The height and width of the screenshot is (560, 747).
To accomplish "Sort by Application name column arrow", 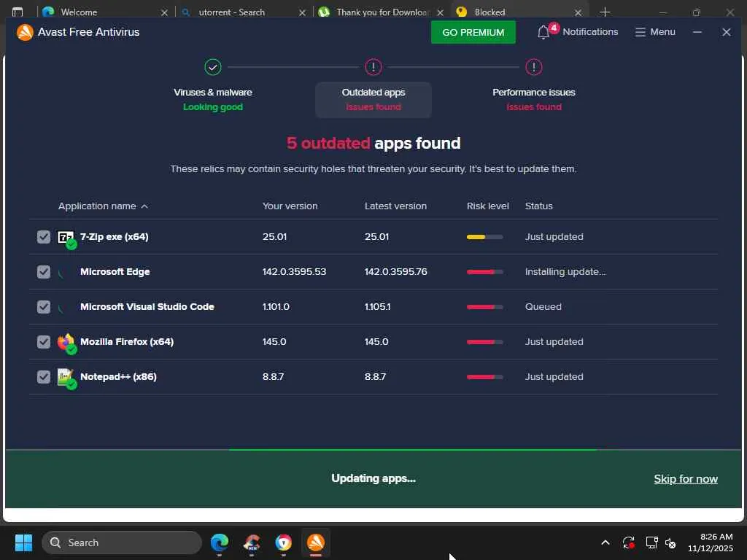I will click(144, 206).
